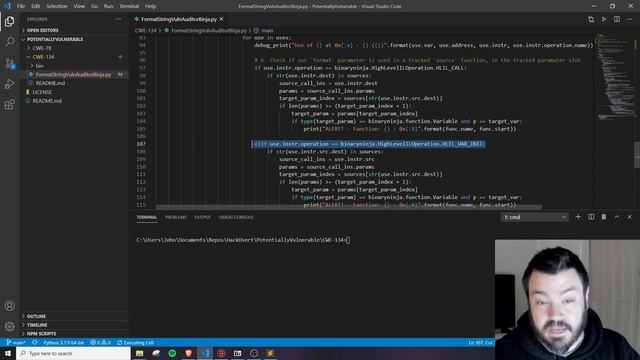The height and width of the screenshot is (360, 640).
Task: Synchronize changes icon in status bar
Action: (x=35, y=342)
